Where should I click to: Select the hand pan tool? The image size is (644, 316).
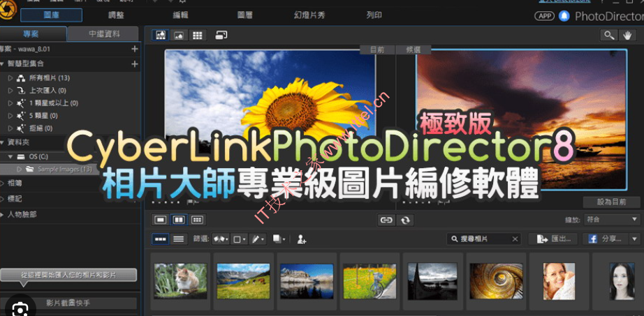(627, 36)
